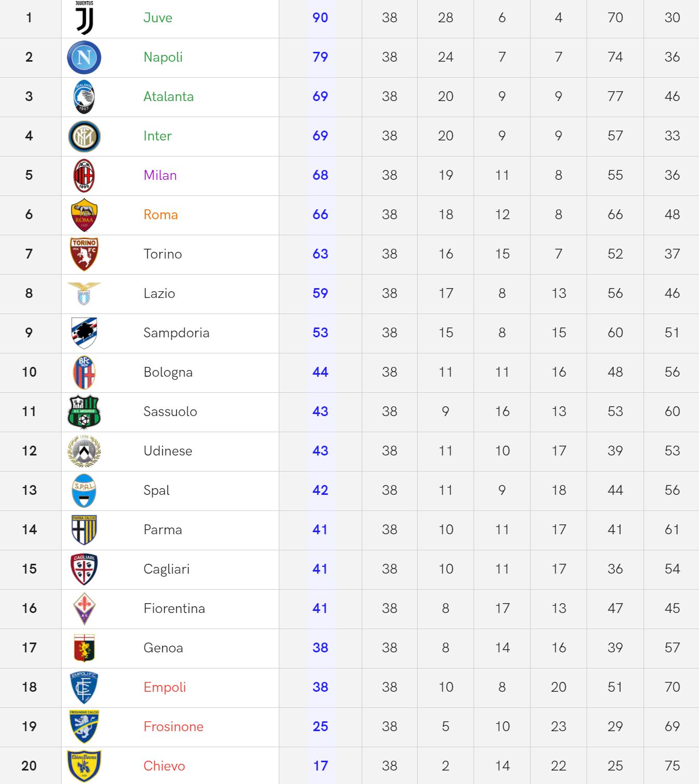699x784 pixels.
Task: Click the Chievo yellow crest
Action: click(84, 766)
